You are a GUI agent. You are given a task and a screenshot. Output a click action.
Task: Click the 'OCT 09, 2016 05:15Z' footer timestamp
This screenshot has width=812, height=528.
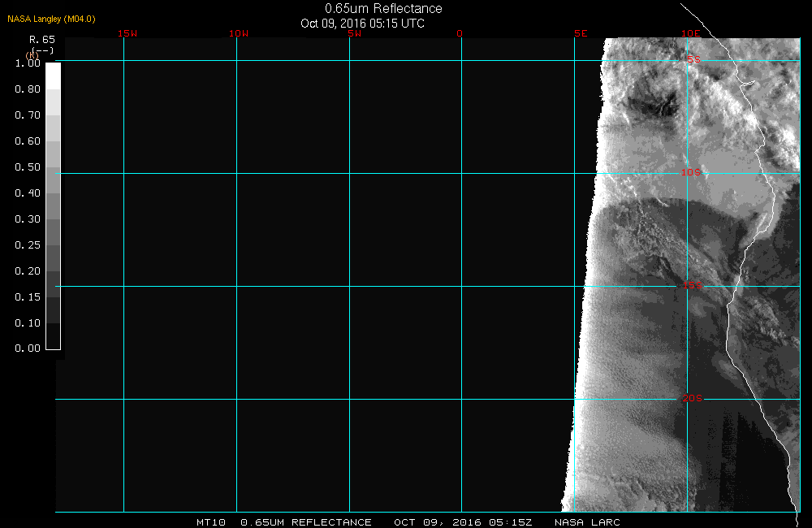coord(463,522)
